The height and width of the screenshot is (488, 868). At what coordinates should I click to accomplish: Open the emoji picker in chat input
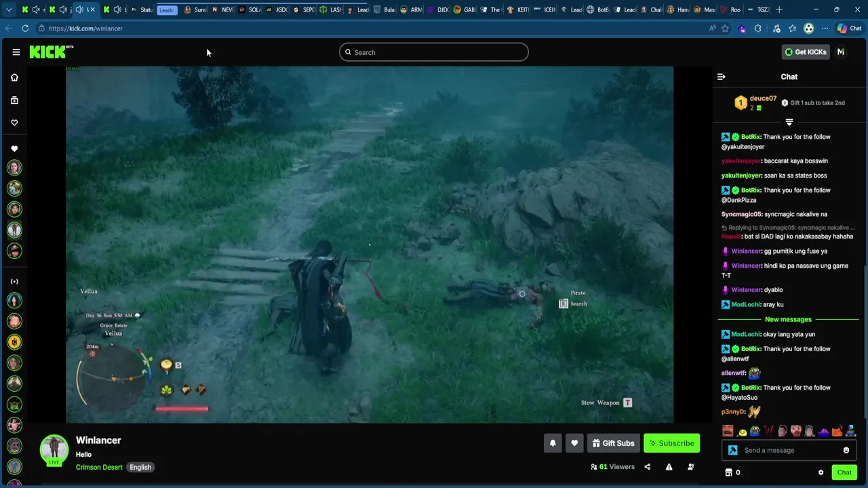846,450
